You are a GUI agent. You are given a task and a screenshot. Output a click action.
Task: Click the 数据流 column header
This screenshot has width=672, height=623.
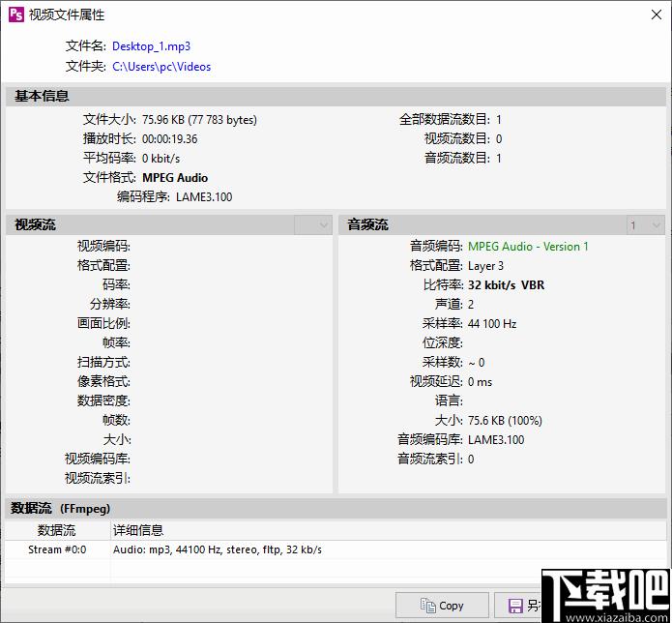coord(57,530)
